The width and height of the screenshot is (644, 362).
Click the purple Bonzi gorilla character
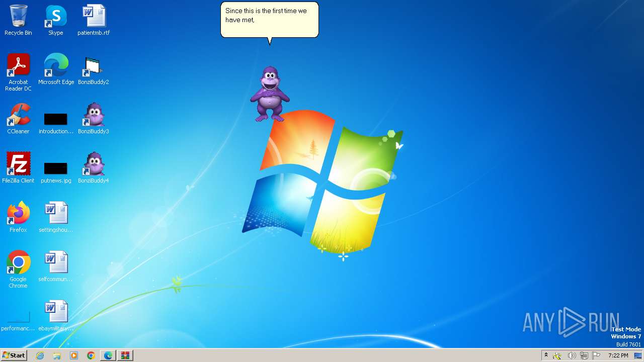[270, 94]
